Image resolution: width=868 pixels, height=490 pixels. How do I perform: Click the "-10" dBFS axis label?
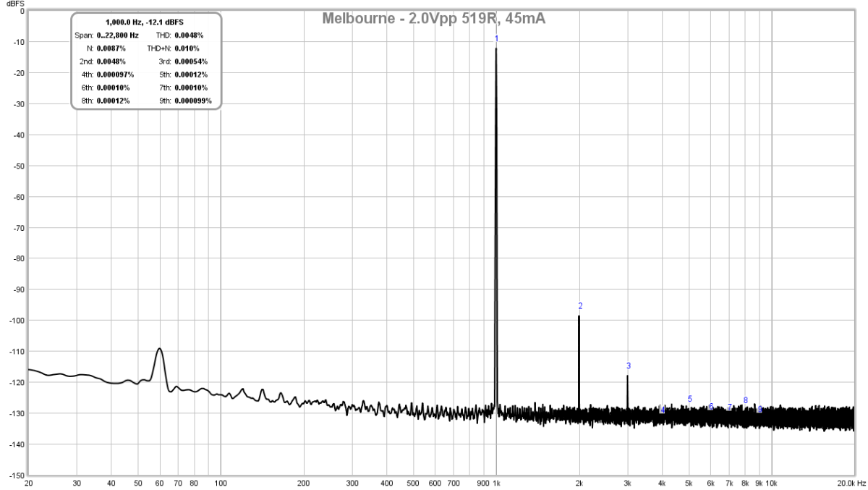[20, 42]
